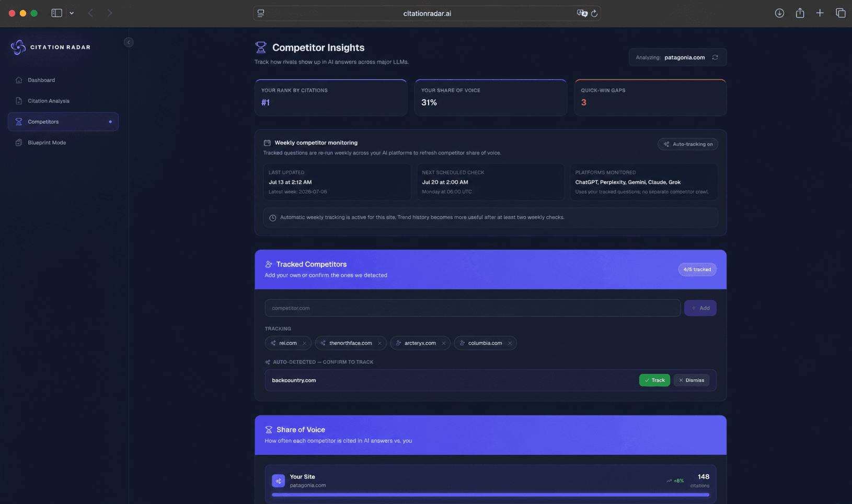This screenshot has height=504, width=852.
Task: Open Blueprint Mode in the sidebar
Action: click(63, 143)
